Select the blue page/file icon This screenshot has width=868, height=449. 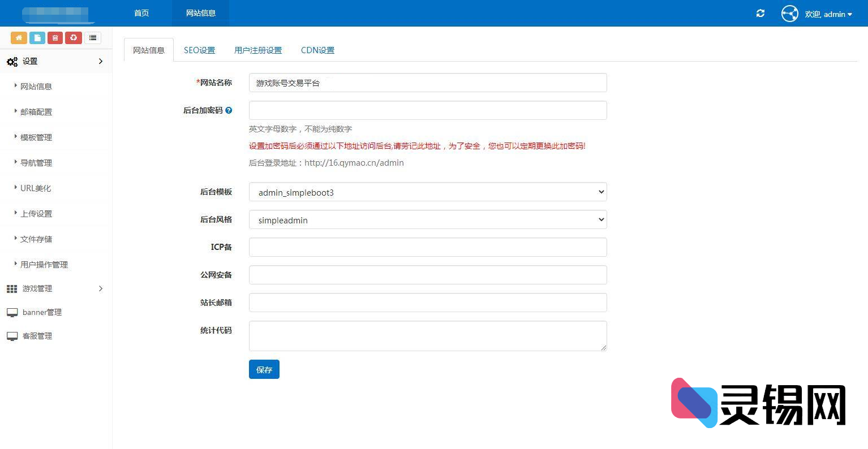(37, 37)
